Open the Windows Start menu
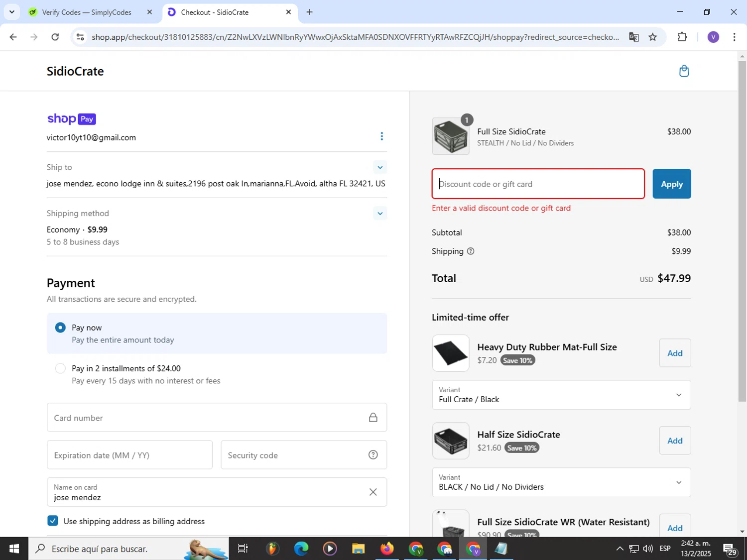 [x=14, y=549]
